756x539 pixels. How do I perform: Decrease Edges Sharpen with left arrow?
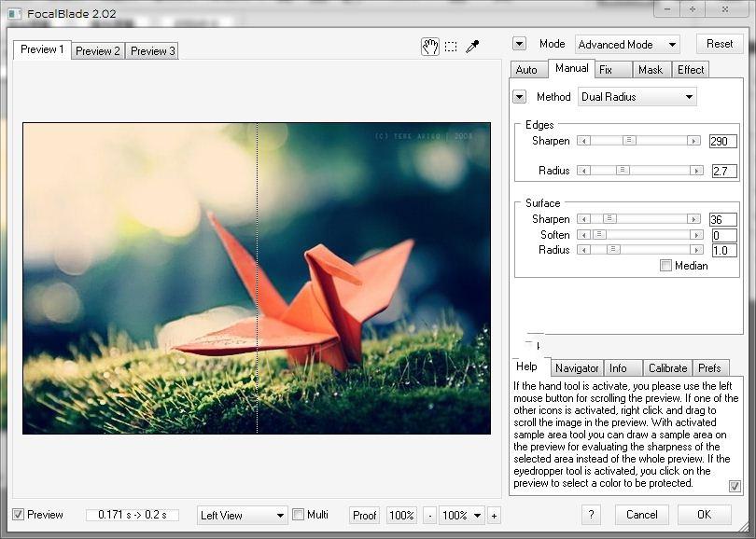pyautogui.click(x=584, y=141)
